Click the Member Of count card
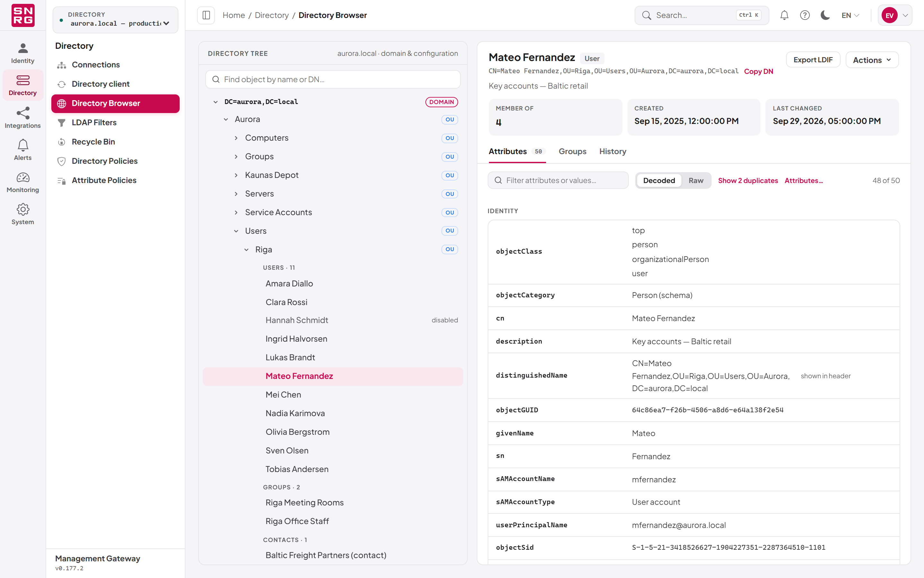 click(x=555, y=117)
